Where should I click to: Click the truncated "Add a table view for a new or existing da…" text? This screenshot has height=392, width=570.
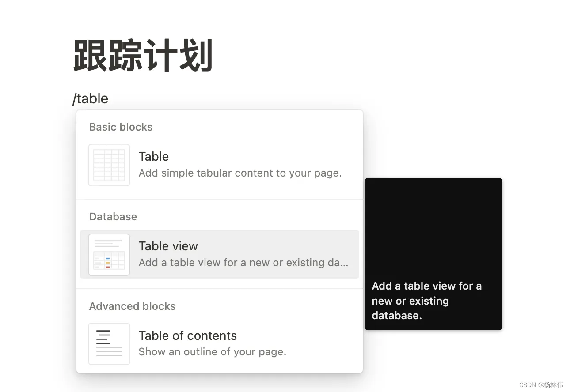243,263
